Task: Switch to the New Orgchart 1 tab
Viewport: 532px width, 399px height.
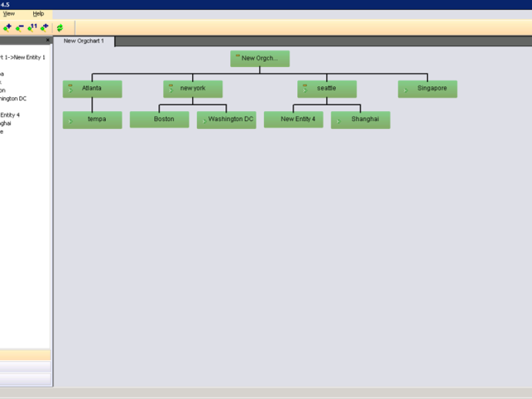Action: coord(84,41)
